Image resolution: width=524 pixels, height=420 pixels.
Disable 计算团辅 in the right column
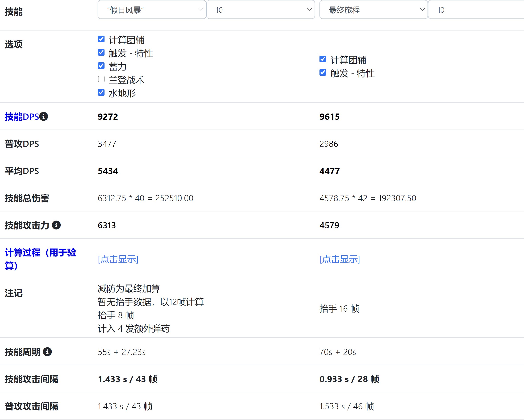point(323,59)
